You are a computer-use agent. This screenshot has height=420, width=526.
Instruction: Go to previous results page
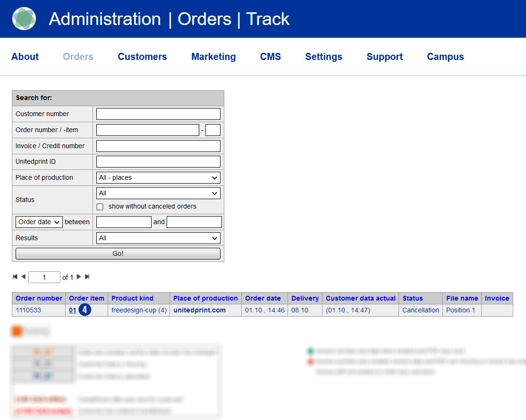(23, 277)
